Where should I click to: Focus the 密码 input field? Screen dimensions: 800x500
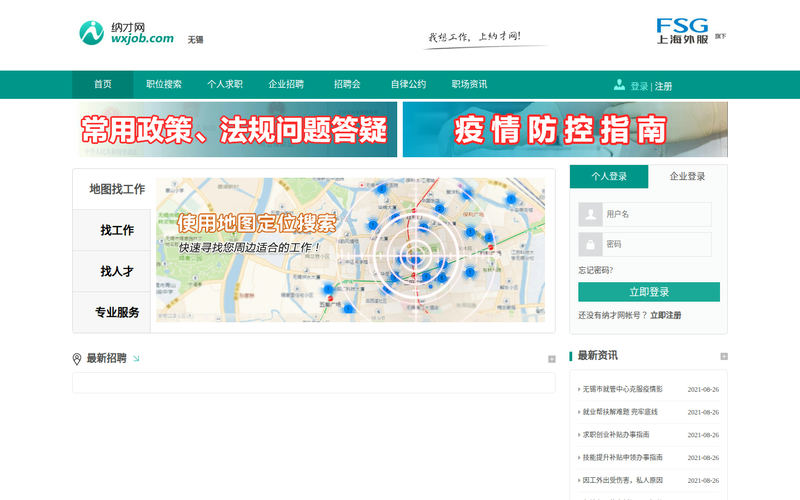tap(657, 244)
